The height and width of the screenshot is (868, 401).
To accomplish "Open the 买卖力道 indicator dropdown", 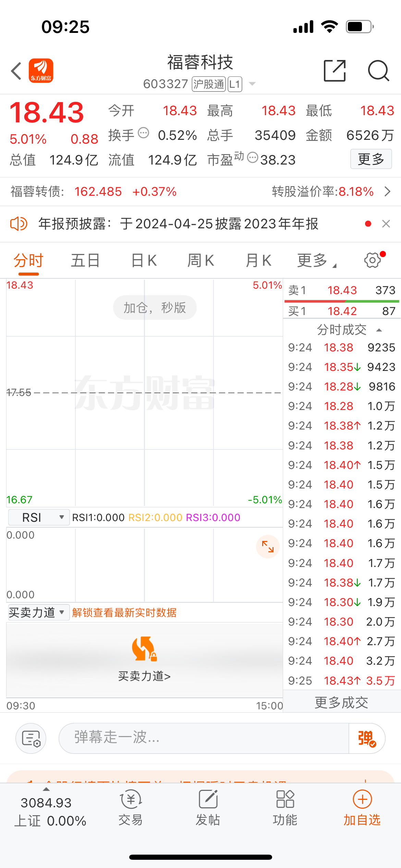I will (x=39, y=612).
